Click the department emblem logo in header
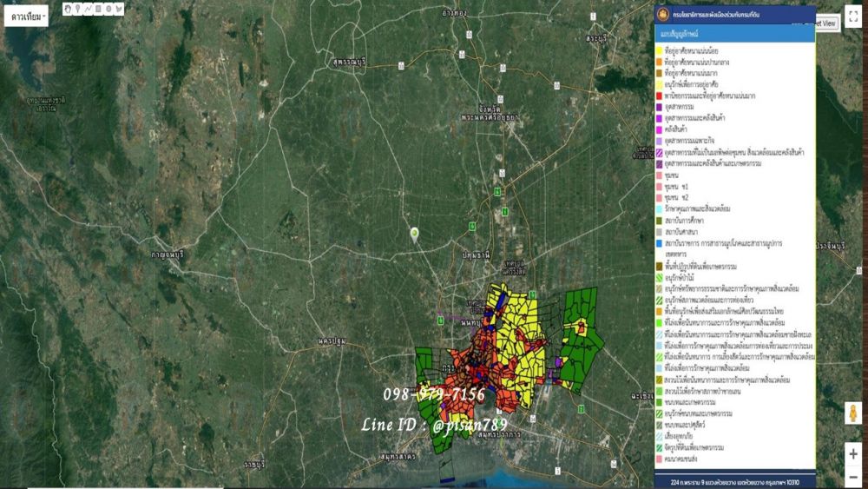This screenshot has width=868, height=489. [665, 15]
